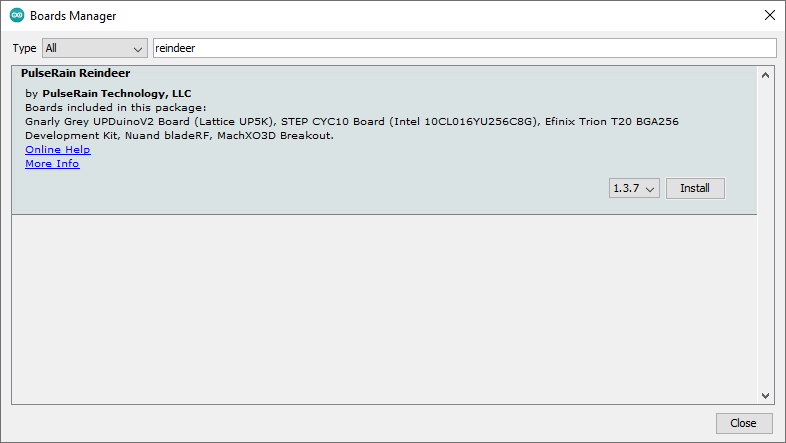The height and width of the screenshot is (443, 786).
Task: Click the scrollbar up arrow
Action: tap(765, 75)
